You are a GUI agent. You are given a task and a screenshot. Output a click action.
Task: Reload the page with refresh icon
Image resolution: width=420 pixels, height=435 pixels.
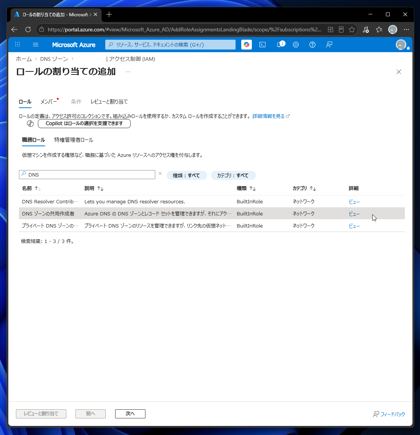[28, 30]
